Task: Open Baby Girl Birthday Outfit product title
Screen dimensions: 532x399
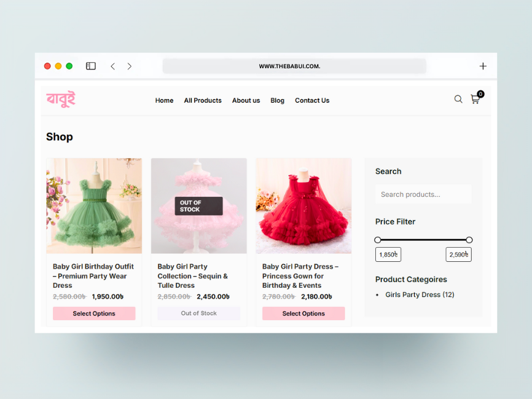Action: [93, 276]
